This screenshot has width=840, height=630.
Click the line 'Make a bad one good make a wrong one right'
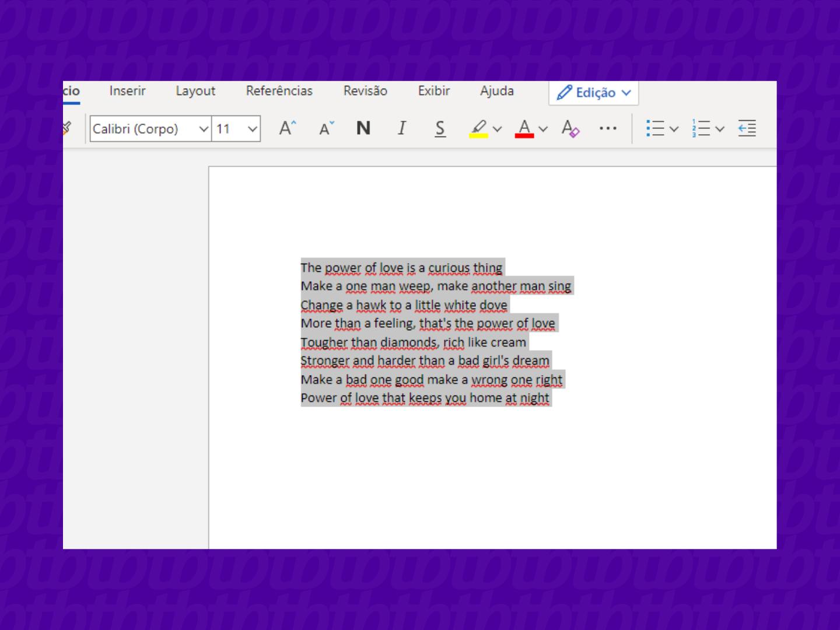tap(431, 380)
